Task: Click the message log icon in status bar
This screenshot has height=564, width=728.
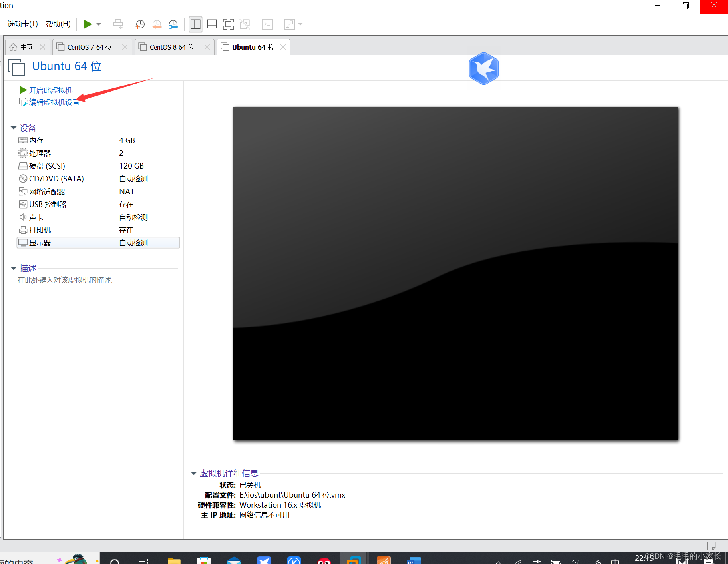Action: [711, 546]
